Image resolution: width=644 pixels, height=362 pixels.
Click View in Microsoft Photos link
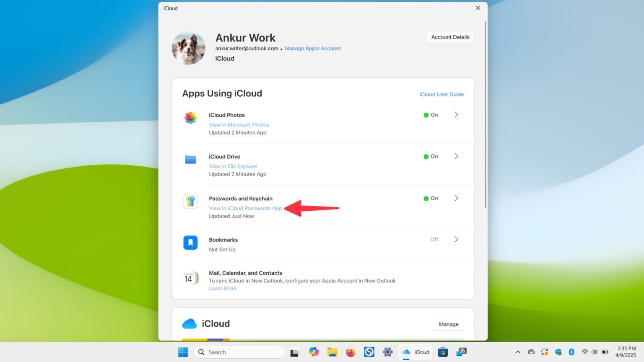pyautogui.click(x=239, y=125)
